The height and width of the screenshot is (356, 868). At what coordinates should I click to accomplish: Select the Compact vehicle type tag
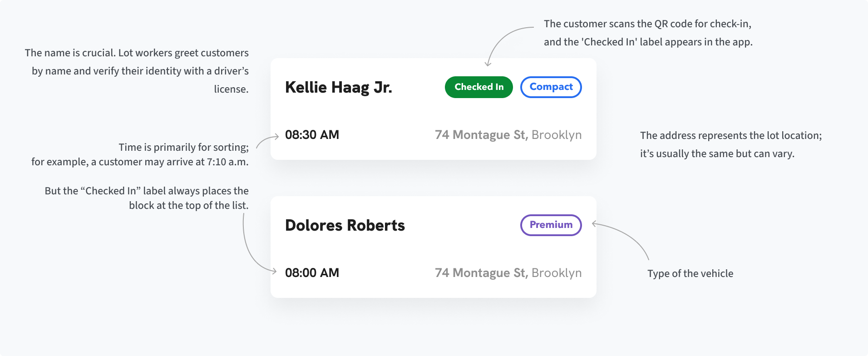[551, 87]
